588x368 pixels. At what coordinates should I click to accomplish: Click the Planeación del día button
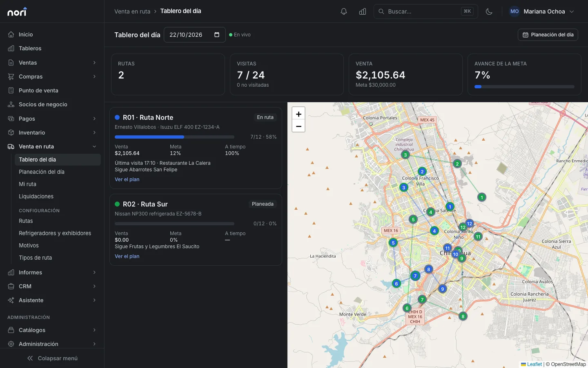coord(548,35)
